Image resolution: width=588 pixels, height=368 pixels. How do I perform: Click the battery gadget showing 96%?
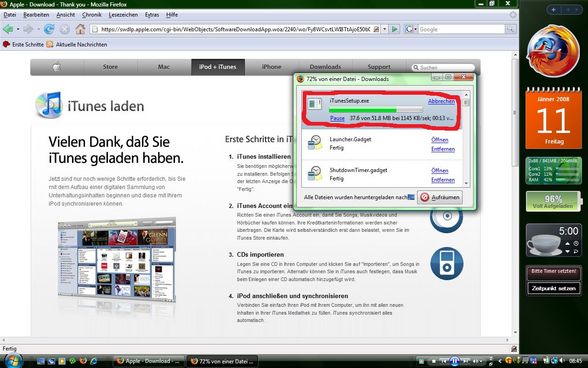pos(554,201)
